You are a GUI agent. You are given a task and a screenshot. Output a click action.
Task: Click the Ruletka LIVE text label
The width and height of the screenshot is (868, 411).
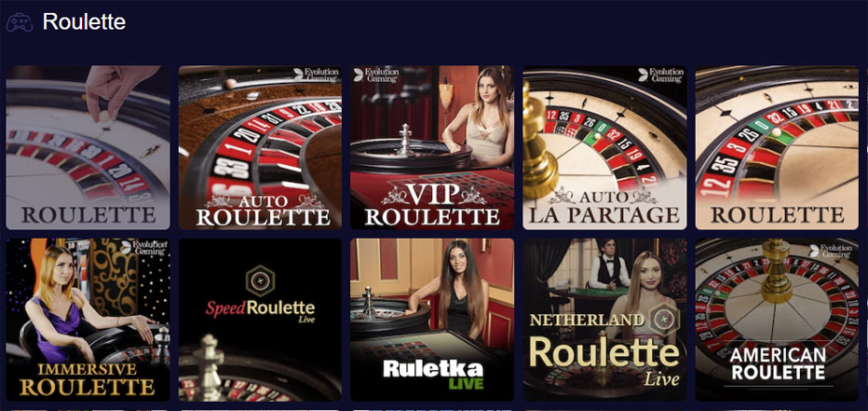click(433, 376)
